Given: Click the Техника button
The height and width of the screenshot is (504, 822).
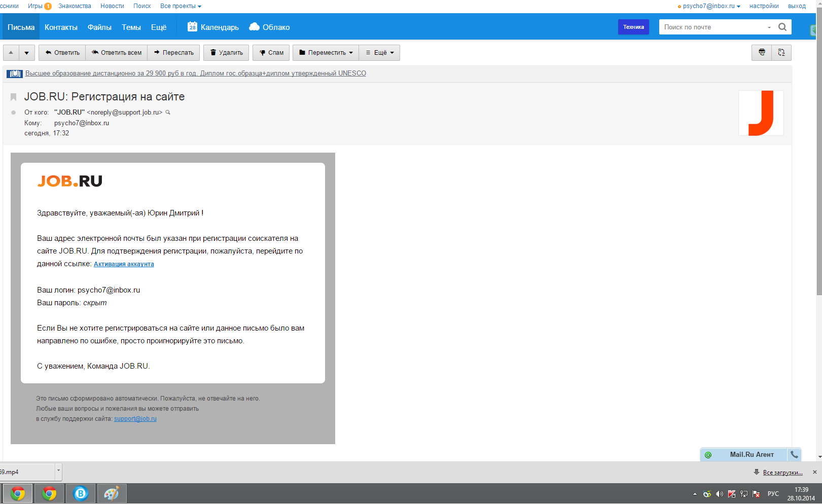Looking at the screenshot, I should (633, 27).
